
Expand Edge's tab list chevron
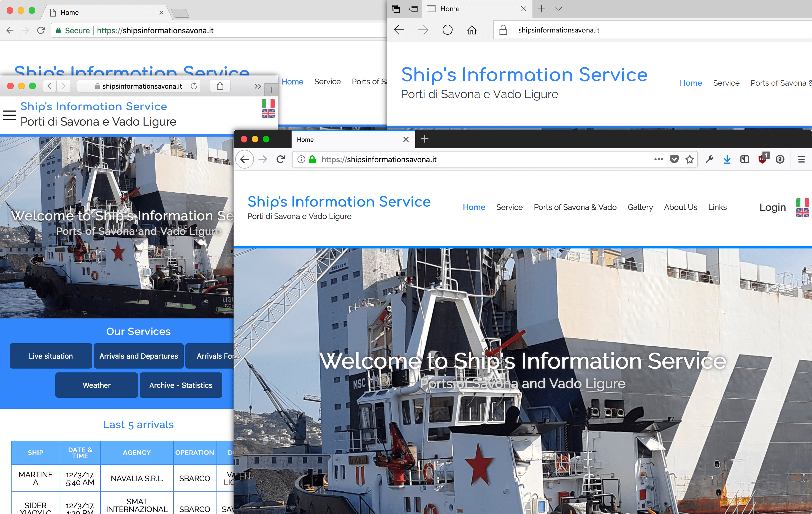(x=559, y=9)
